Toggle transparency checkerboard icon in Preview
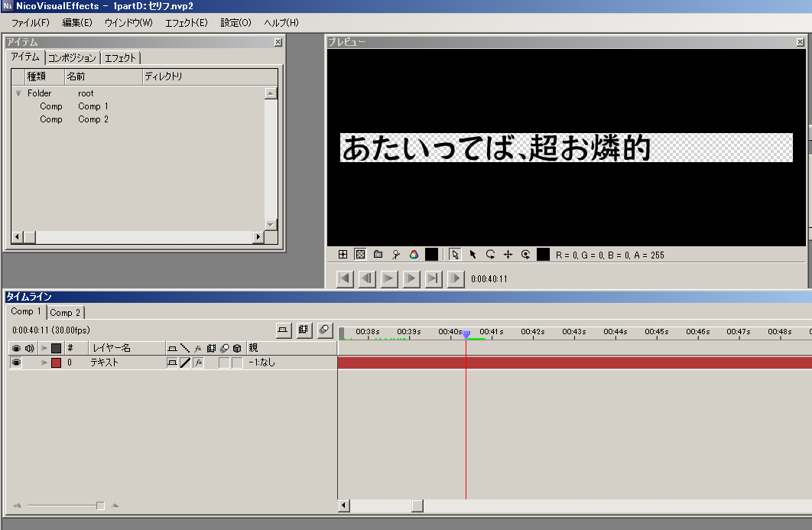The height and width of the screenshot is (530, 812). (x=360, y=255)
